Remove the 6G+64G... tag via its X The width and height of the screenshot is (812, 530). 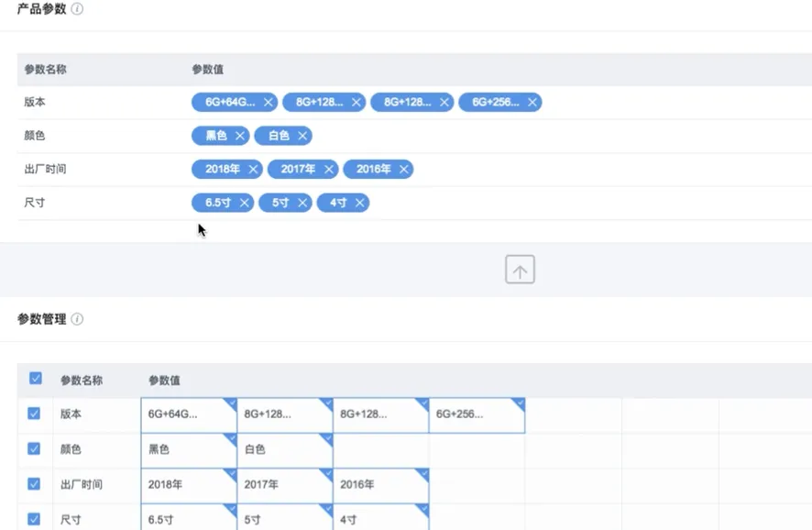(x=268, y=102)
